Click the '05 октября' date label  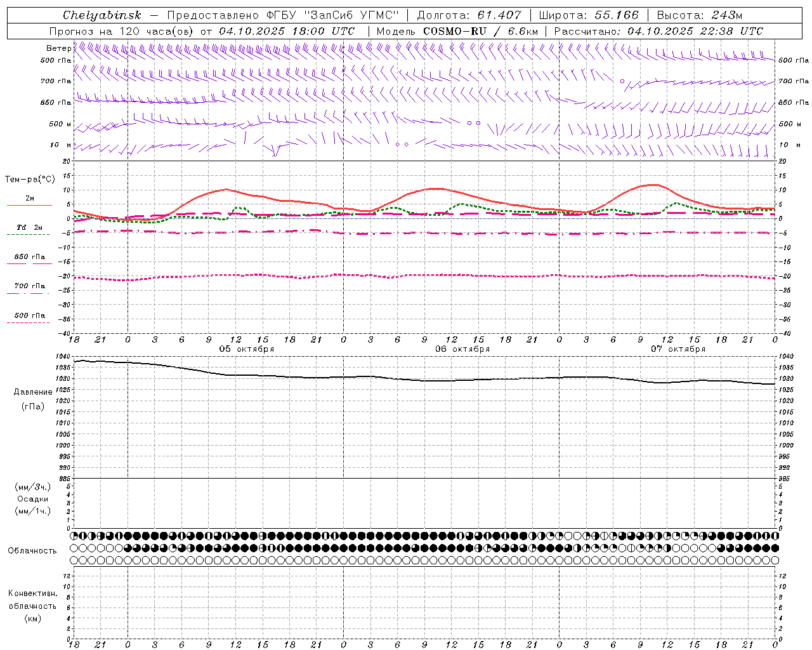[x=247, y=349]
